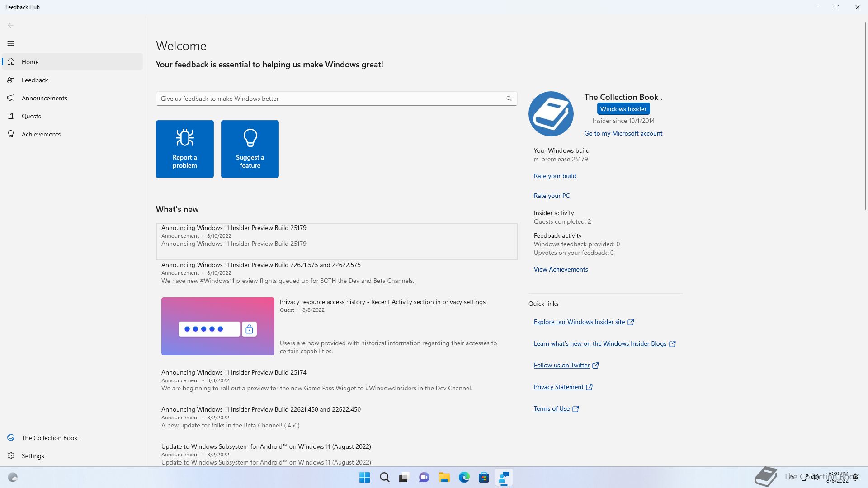
Task: Open Settings in navigation pane
Action: pos(72,455)
